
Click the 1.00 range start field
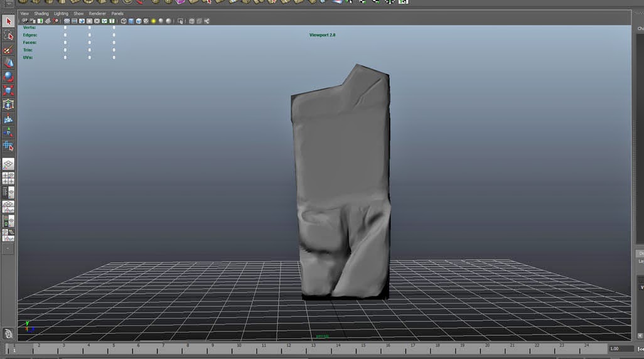621,349
